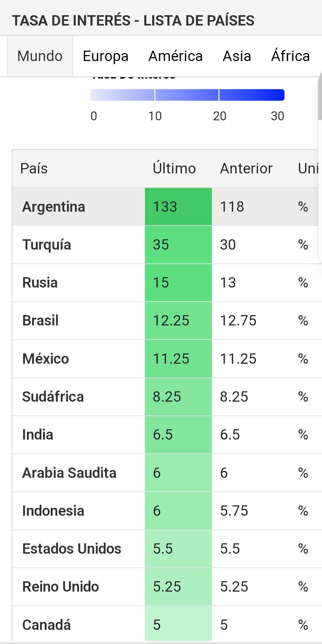322x644 pixels.
Task: Sort by the Último column header
Action: (174, 169)
